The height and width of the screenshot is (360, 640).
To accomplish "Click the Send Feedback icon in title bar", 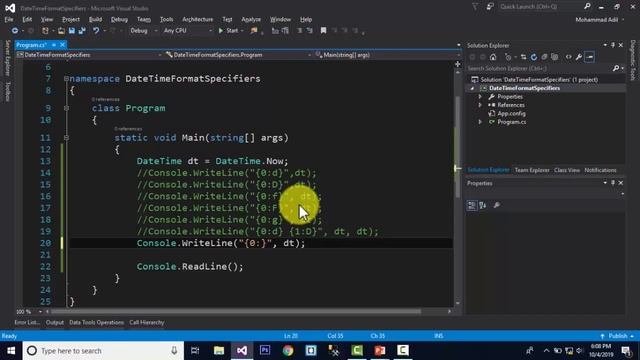I will point(490,7).
